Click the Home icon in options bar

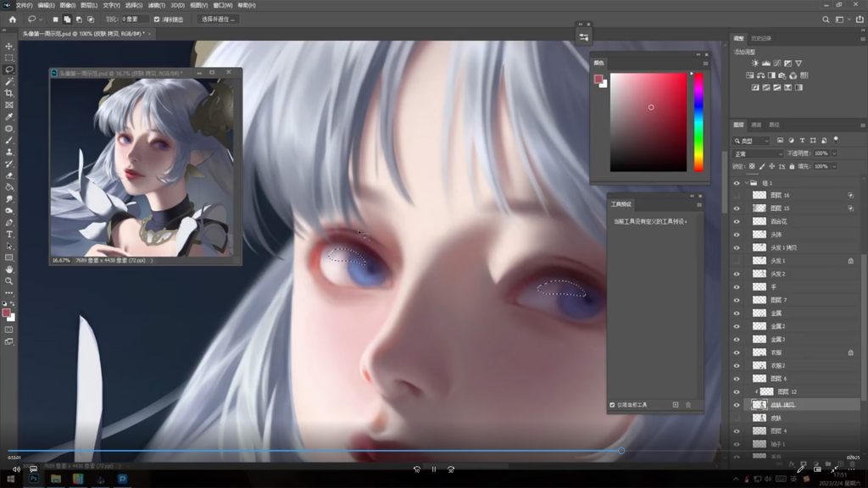12,19
